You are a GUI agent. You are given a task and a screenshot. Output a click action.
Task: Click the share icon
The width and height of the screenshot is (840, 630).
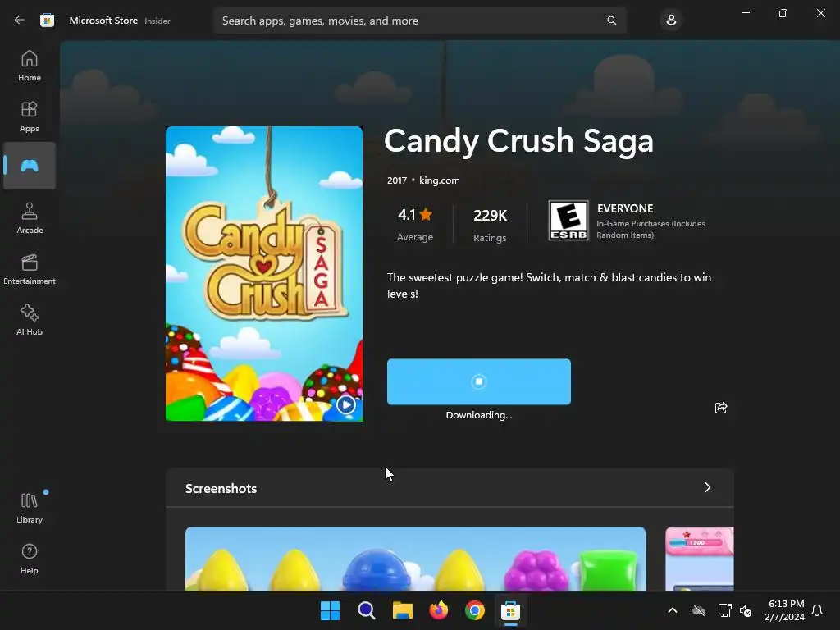[x=721, y=408]
